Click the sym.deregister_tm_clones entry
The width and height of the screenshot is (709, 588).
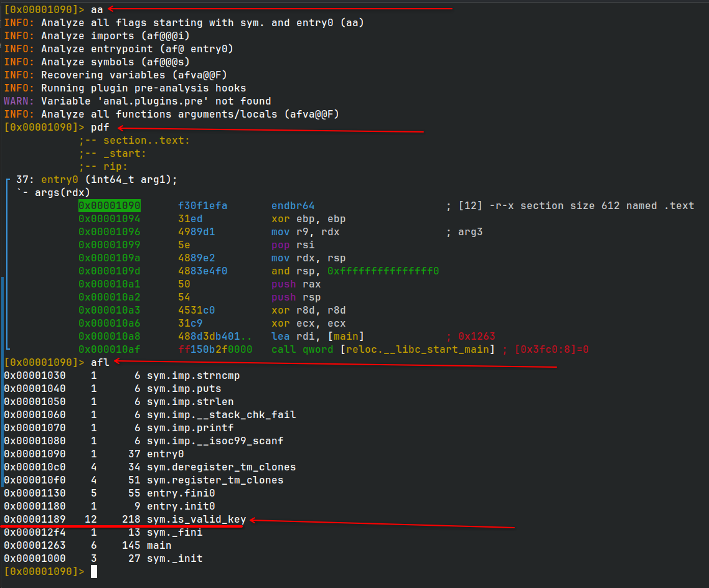[x=221, y=467]
